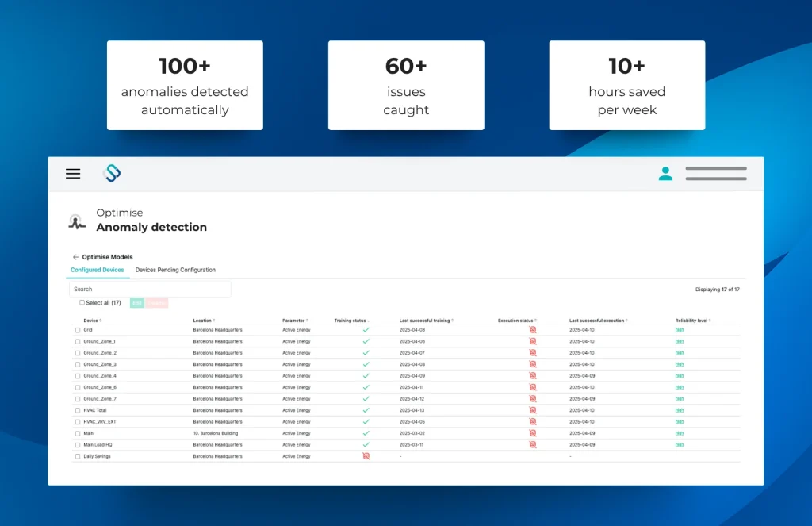Click the blue company logo in header
This screenshot has height=526, width=812.
[x=112, y=174]
